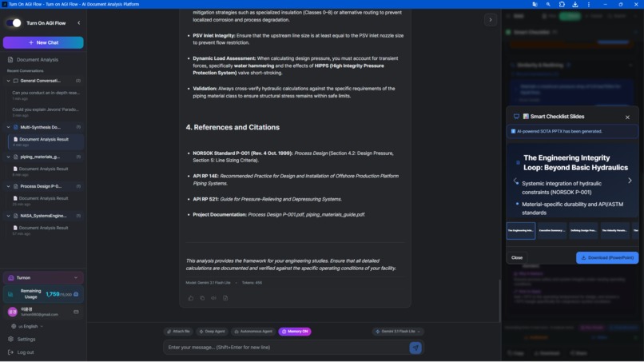Click the lock icon beside usage count
644x362 pixels.
pyautogui.click(x=76, y=294)
